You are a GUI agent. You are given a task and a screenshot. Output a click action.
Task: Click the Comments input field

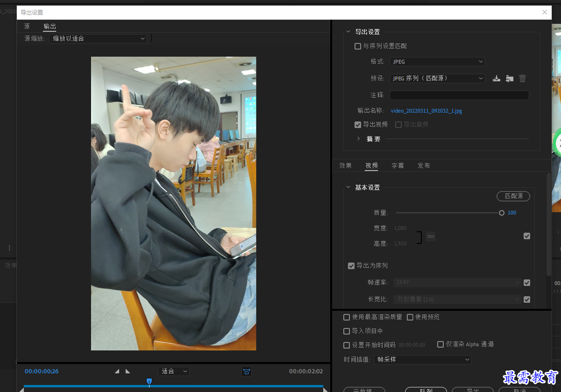coord(459,95)
